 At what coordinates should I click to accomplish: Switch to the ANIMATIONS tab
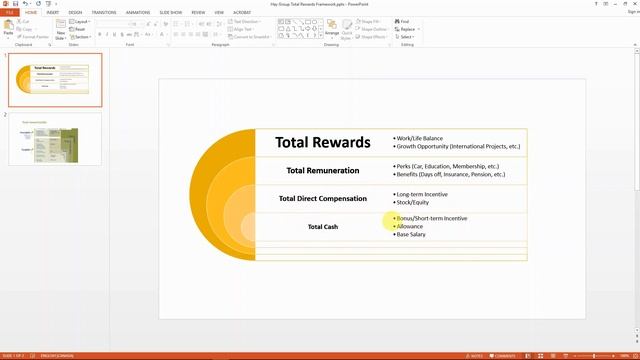138,13
